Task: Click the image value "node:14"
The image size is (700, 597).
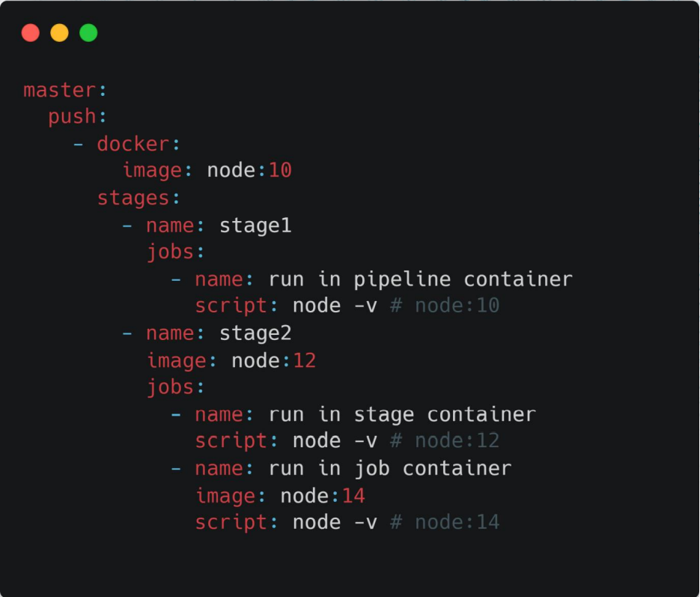Action: (323, 496)
